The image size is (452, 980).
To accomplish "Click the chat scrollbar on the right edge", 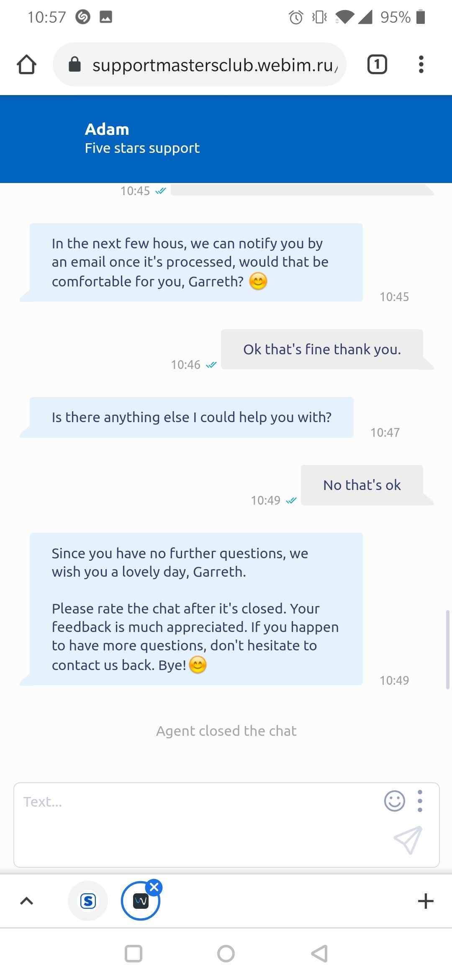I will click(448, 649).
